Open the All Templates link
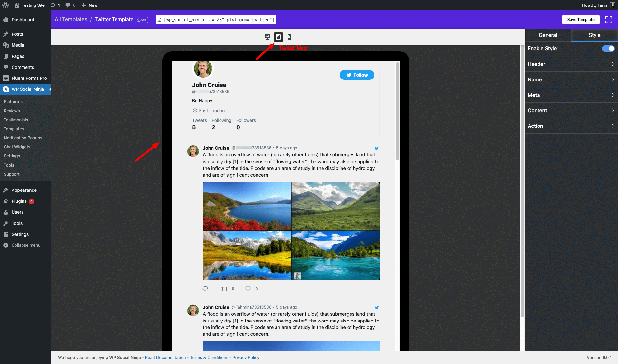Screen dimensions: 618x364 [71, 20]
